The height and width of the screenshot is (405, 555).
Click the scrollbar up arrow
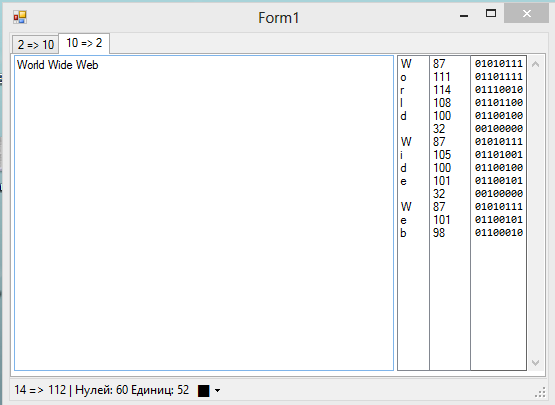536,64
